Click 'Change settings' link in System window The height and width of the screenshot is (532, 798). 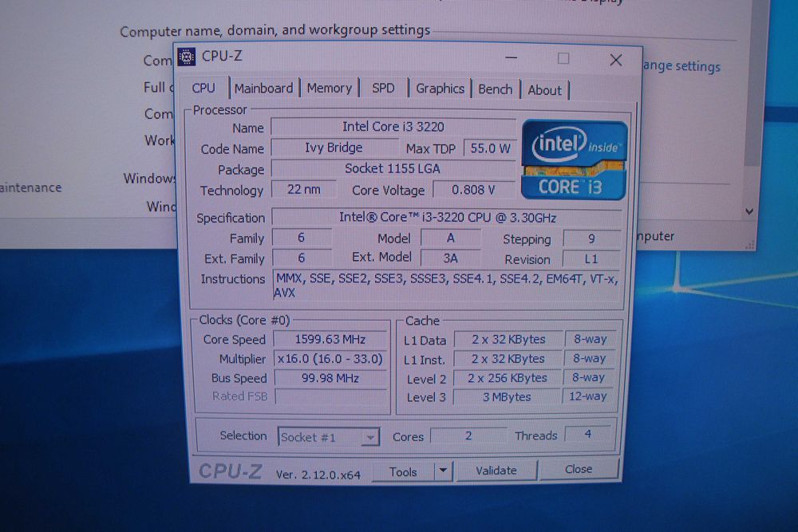[x=681, y=66]
